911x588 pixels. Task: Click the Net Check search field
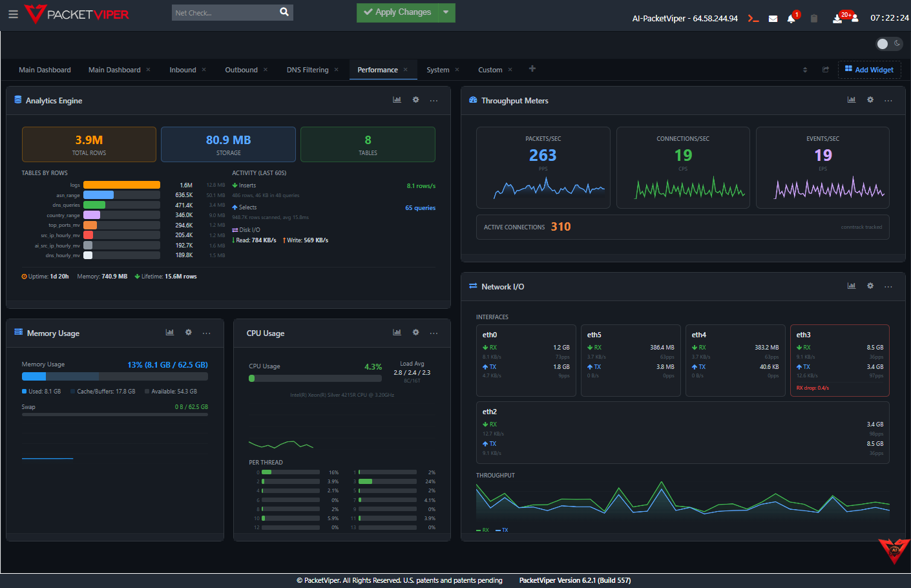(x=224, y=13)
